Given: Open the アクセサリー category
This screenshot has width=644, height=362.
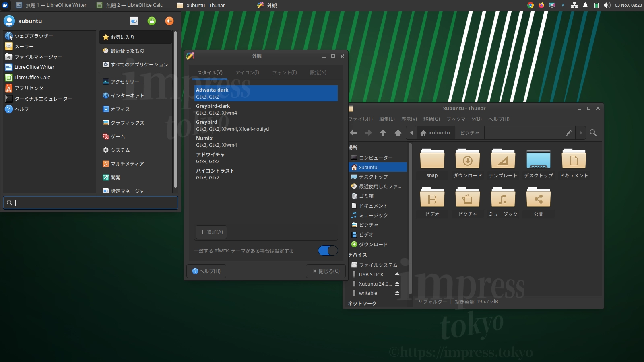Looking at the screenshot, I should 135,82.
